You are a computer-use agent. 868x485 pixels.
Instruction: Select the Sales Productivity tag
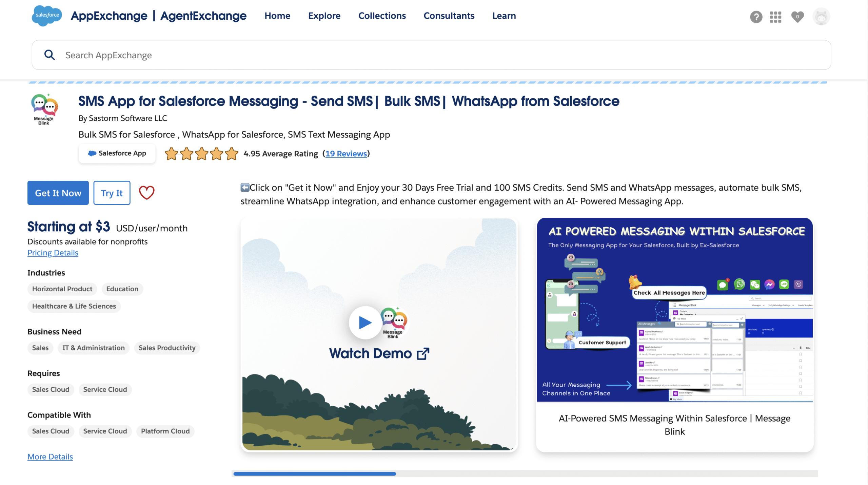pyautogui.click(x=167, y=348)
